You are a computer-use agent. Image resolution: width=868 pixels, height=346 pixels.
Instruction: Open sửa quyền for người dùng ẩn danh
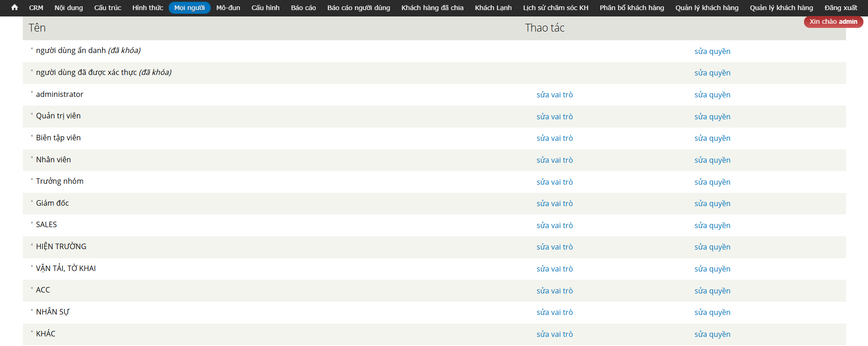click(712, 51)
